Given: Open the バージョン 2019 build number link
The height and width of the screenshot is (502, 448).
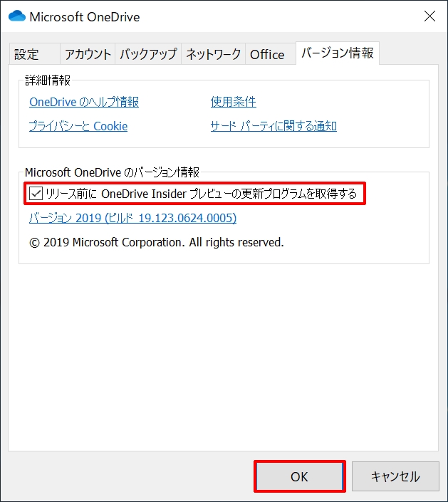Looking at the screenshot, I should (132, 218).
